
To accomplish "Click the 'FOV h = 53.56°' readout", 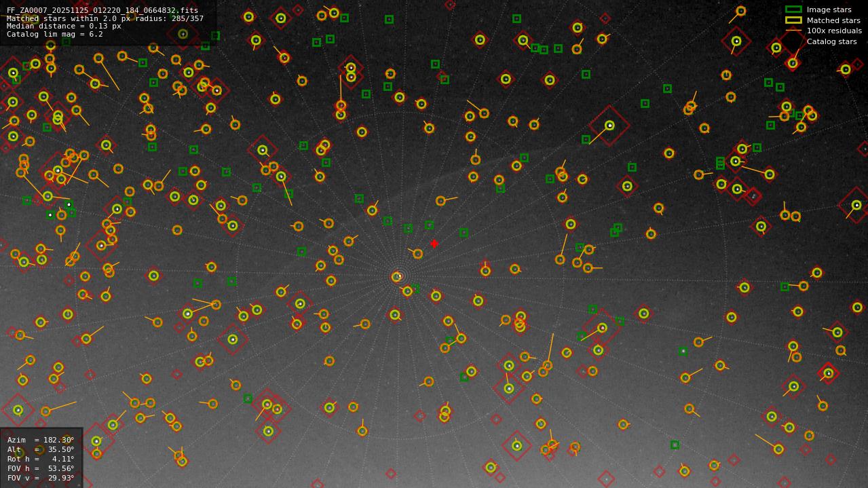I will 41,468.
